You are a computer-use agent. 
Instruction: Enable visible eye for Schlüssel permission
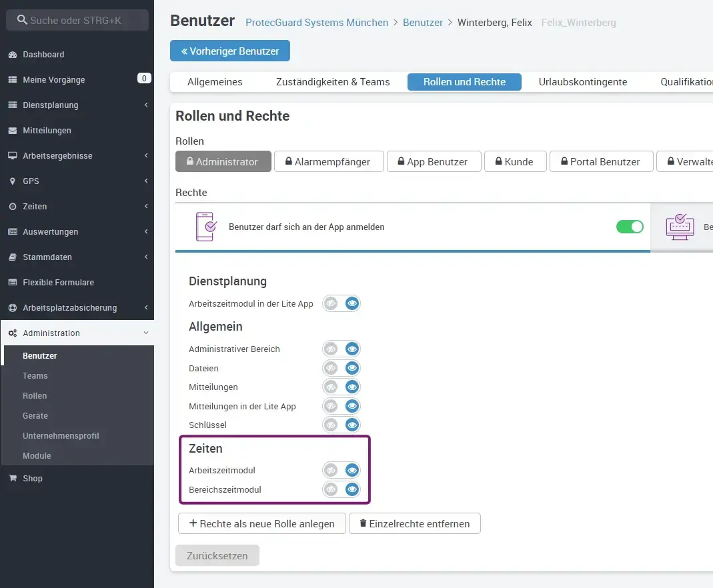coord(352,425)
